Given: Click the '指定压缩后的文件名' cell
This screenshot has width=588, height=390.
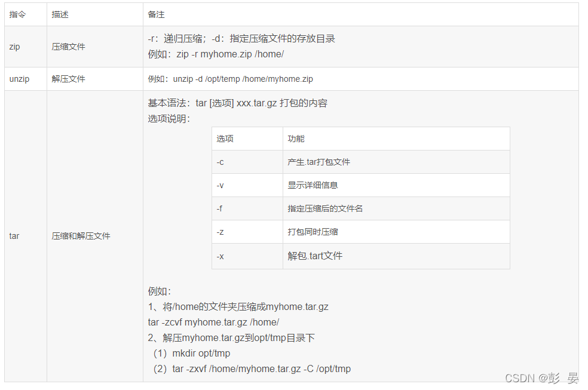Looking at the screenshot, I should point(396,208).
